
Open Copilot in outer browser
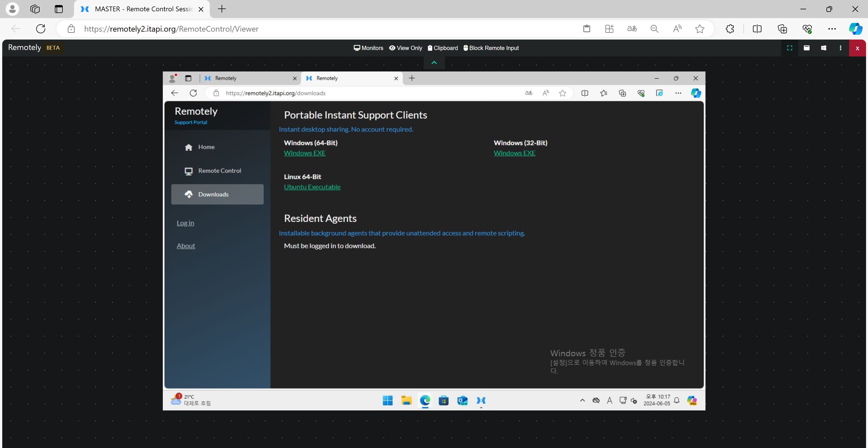856,29
